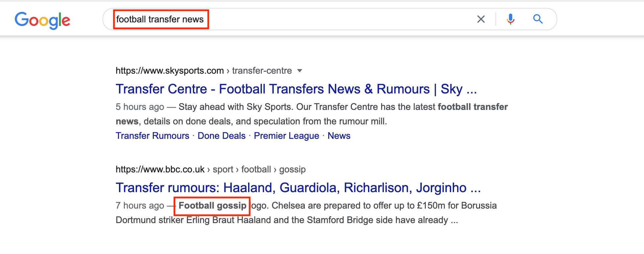Open the 'Transfer Centre - Football Transfers News' result

pyautogui.click(x=296, y=89)
